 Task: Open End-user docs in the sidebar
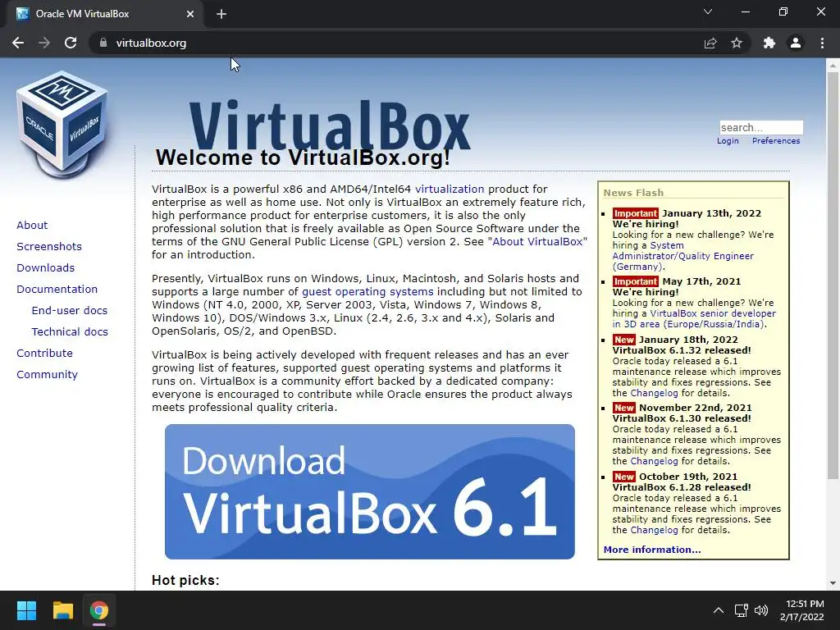70,311
